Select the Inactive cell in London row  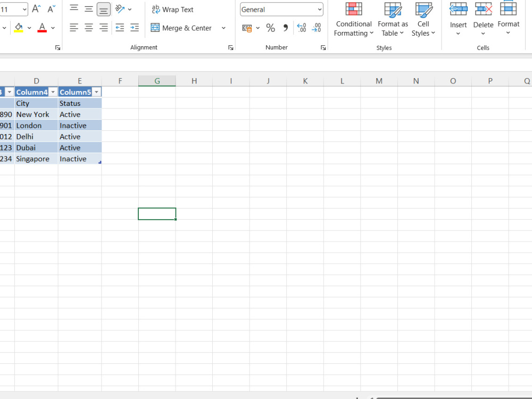point(80,126)
